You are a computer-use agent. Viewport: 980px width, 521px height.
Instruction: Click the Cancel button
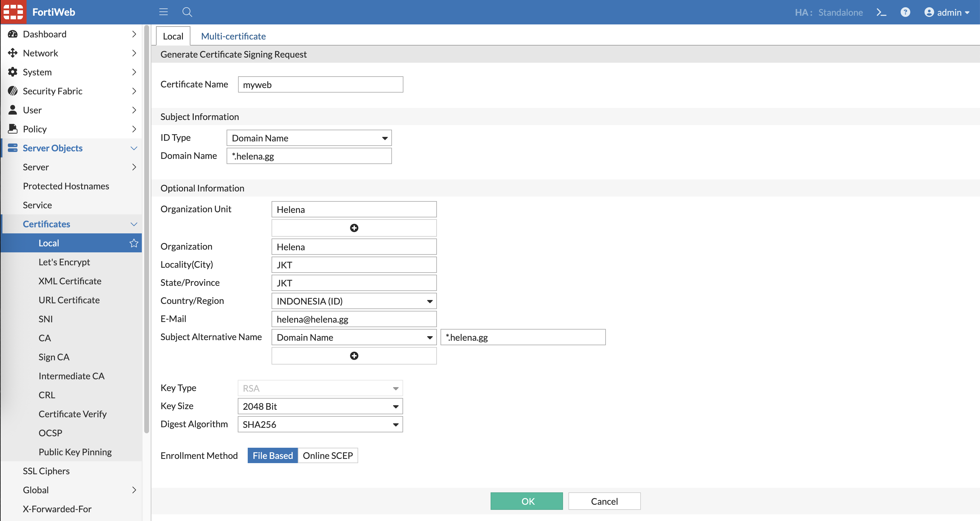(604, 501)
